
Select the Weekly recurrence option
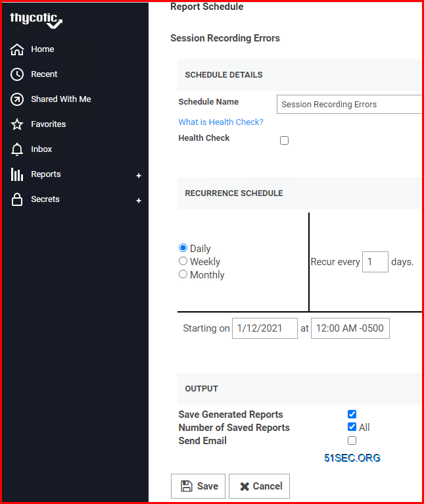183,261
